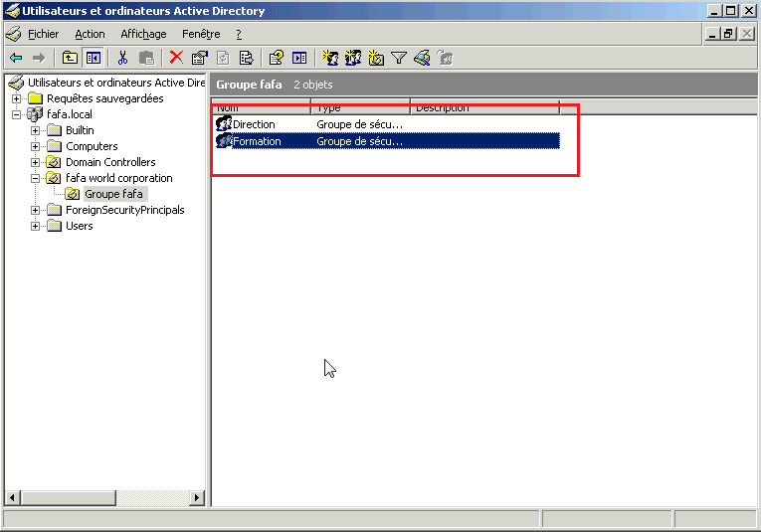Open filter options funnel icon
761x532 pixels.
(x=399, y=59)
